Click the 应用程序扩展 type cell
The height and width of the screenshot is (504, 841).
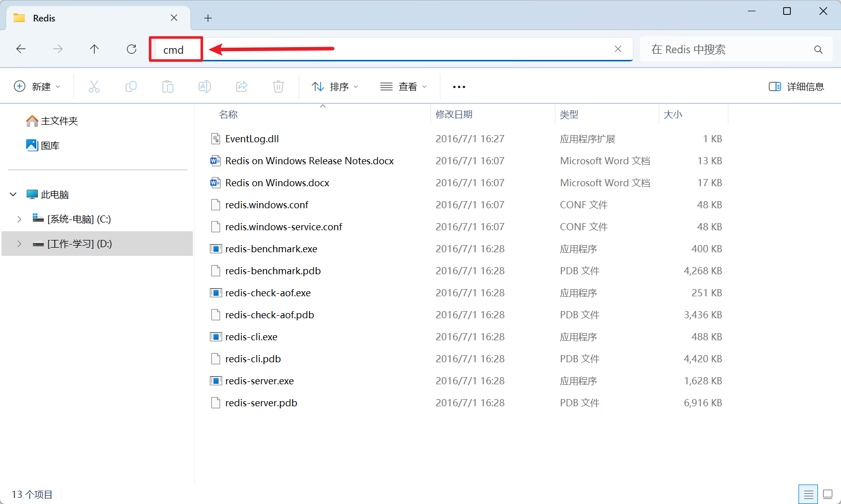coord(588,139)
